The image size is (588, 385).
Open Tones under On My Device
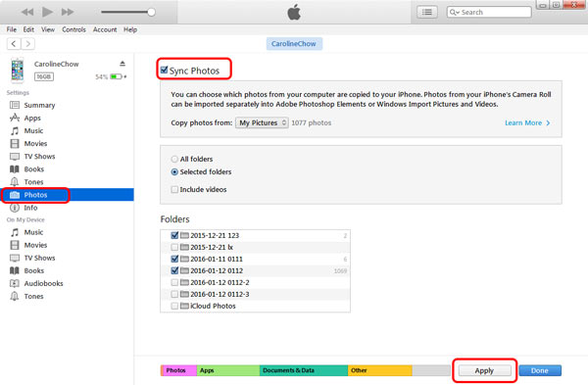(33, 296)
